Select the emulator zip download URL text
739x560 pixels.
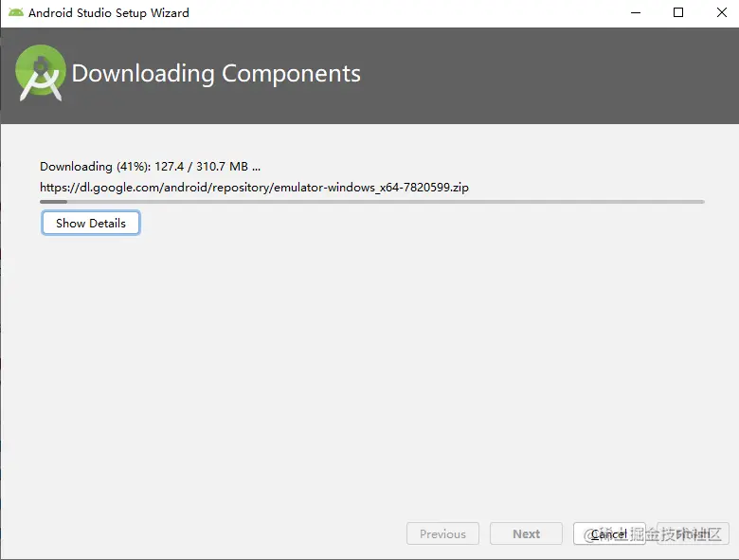point(254,188)
